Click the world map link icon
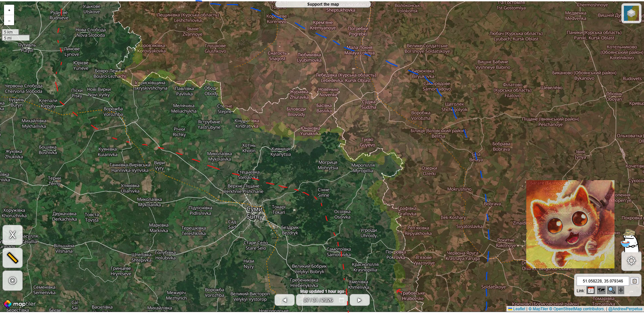 tap(601, 291)
